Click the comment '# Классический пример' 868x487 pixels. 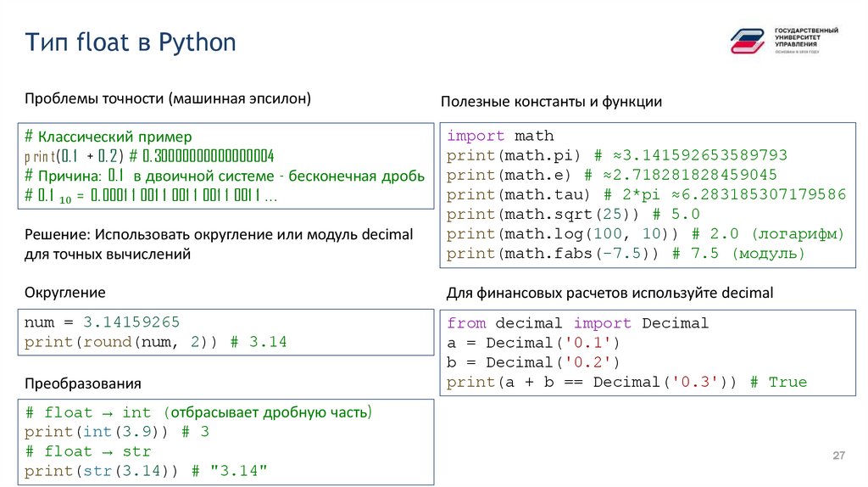pos(108,137)
